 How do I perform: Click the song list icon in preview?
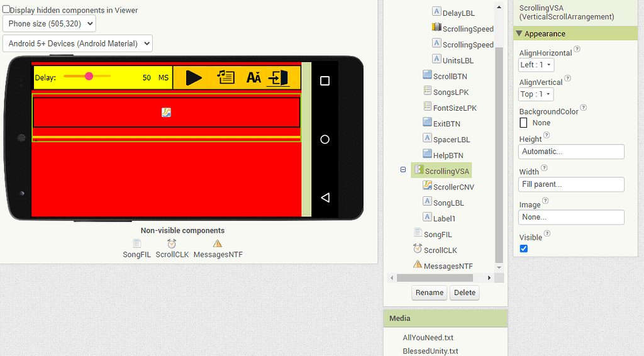(225, 77)
